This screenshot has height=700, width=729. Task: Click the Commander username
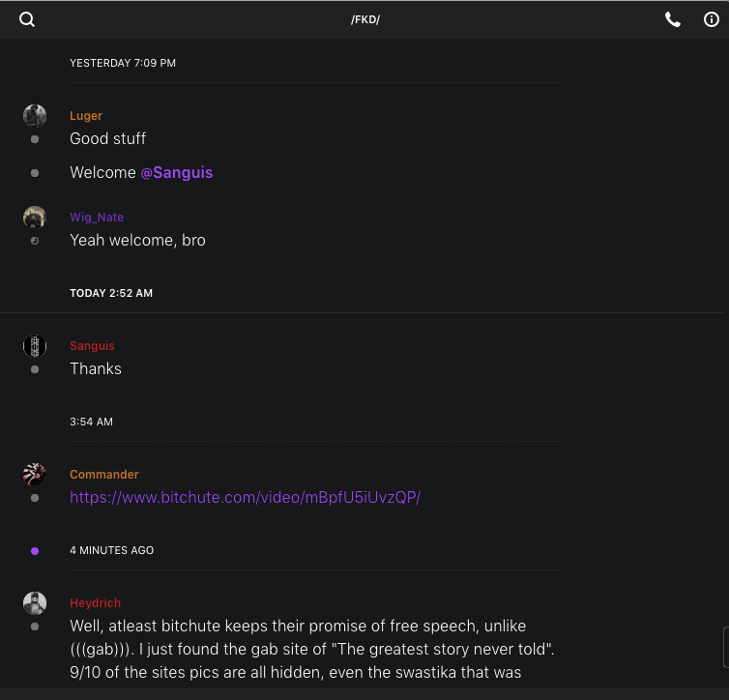click(x=104, y=475)
